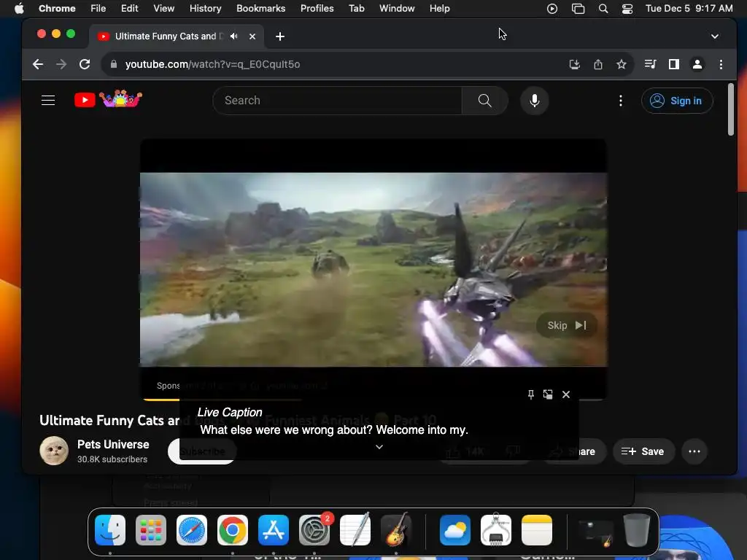Screen dimensions: 747x560
Task: View site information lock icon
Action: tap(113, 64)
